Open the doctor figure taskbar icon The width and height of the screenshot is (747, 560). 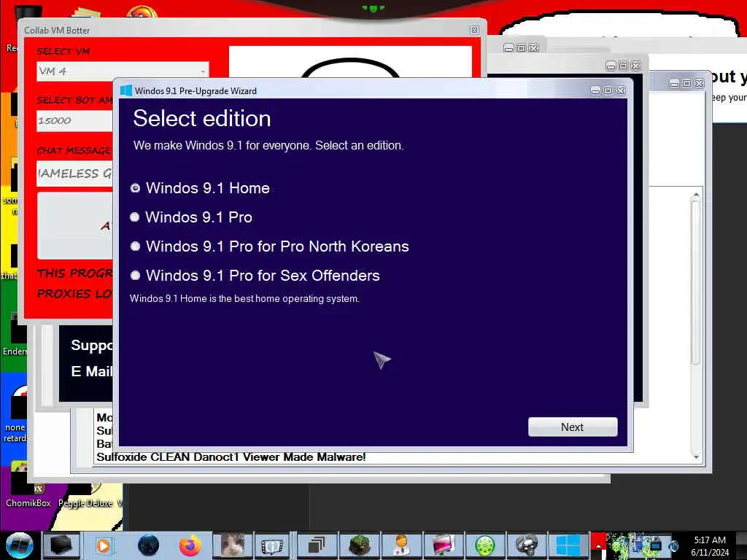pyautogui.click(x=401, y=545)
